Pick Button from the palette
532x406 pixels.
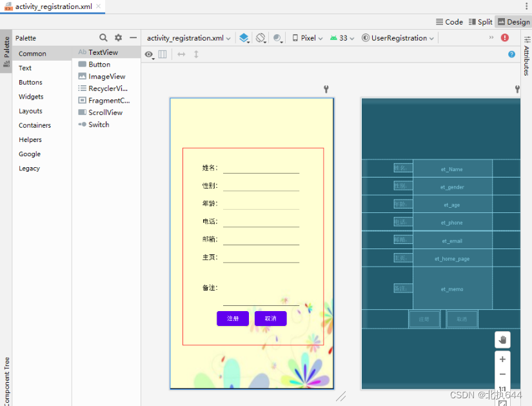(106, 64)
